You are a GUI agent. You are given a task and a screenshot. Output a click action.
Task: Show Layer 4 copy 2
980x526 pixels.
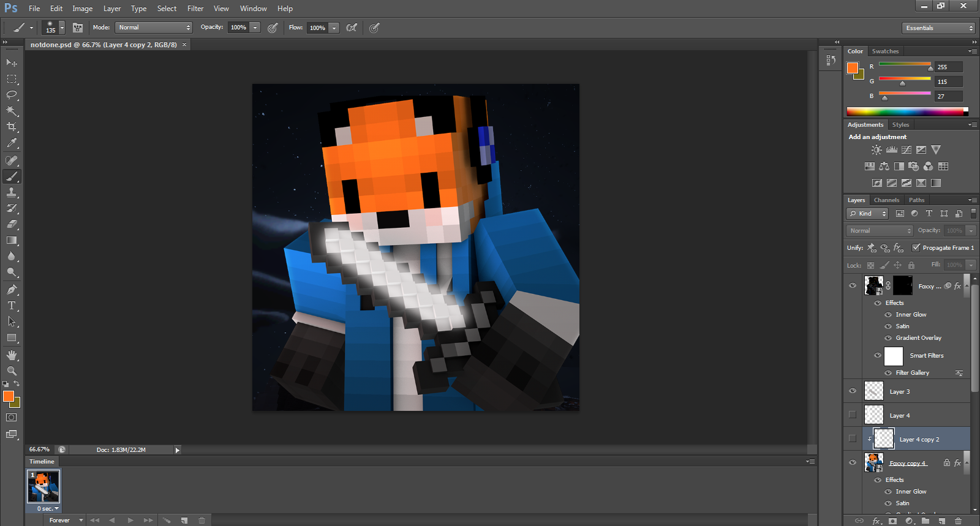click(x=853, y=438)
